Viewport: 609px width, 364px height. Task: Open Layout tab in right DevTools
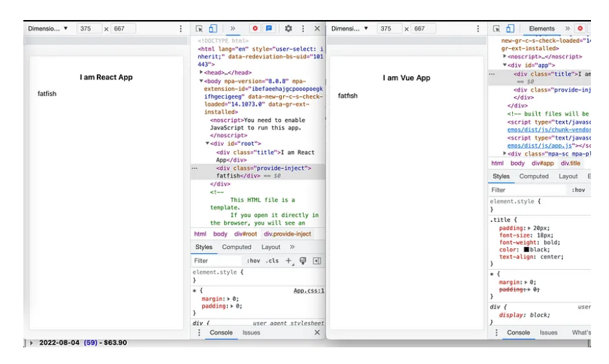[568, 176]
